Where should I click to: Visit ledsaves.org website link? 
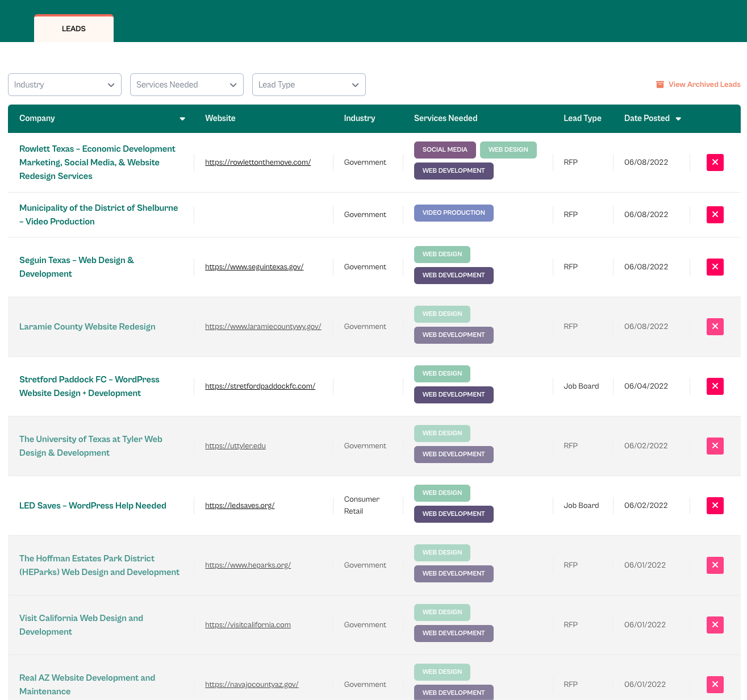tap(240, 506)
